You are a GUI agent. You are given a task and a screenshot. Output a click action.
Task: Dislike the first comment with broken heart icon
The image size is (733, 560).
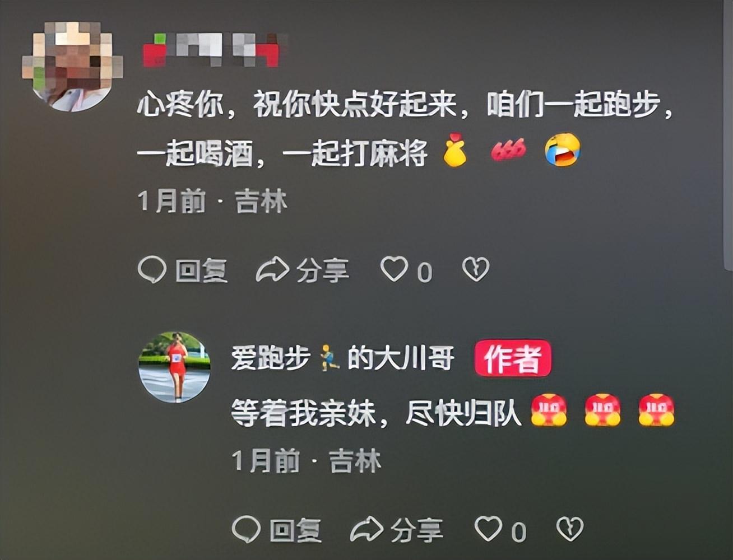click(476, 269)
